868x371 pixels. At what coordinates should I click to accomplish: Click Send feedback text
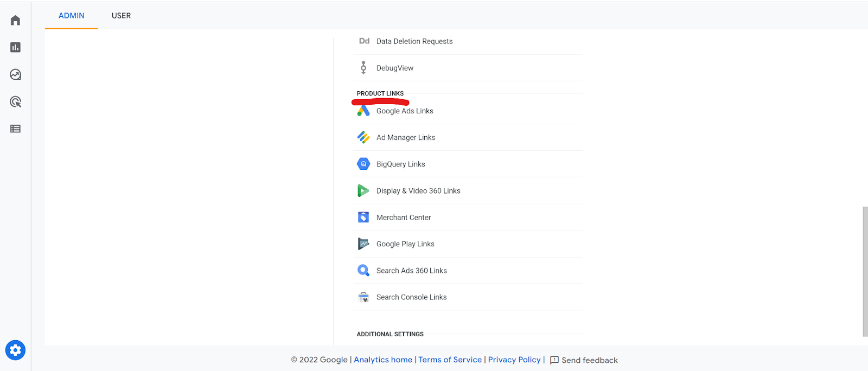(x=590, y=360)
